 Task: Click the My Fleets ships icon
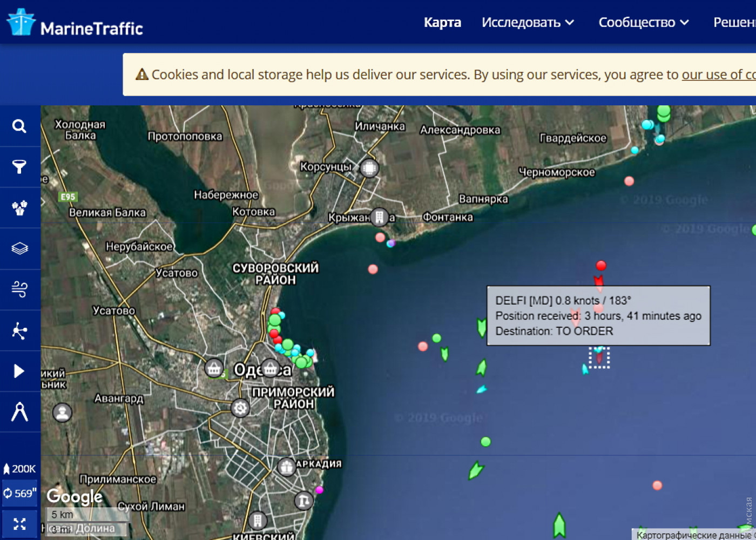(x=19, y=208)
